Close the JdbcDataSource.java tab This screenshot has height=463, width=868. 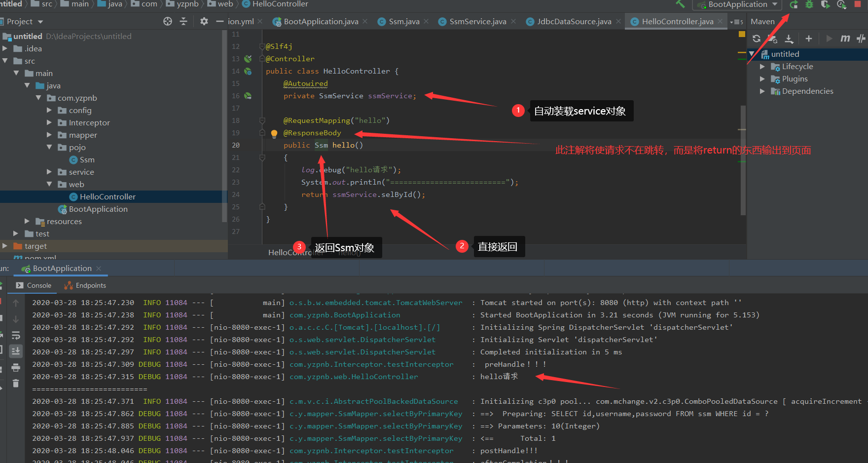click(618, 21)
